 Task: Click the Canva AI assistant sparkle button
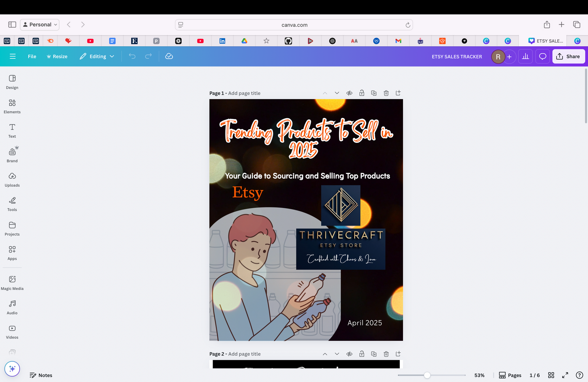12,369
